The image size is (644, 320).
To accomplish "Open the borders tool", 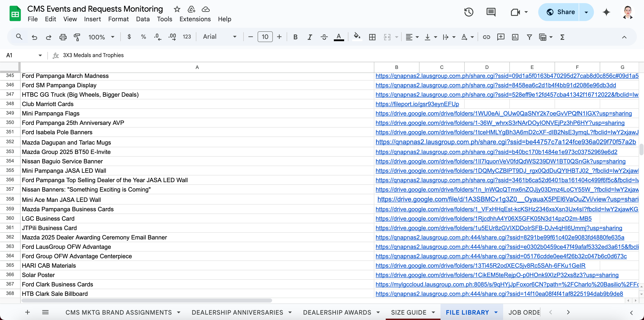I will 372,37.
